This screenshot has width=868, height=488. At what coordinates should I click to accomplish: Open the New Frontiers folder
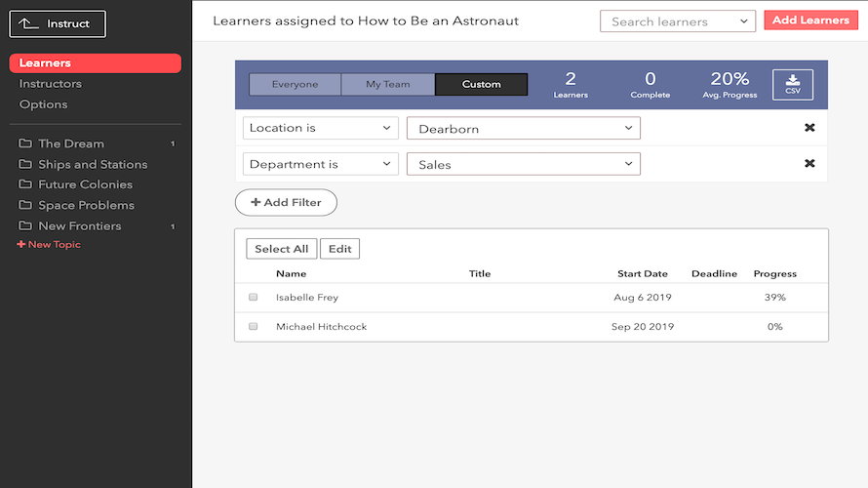tap(80, 225)
